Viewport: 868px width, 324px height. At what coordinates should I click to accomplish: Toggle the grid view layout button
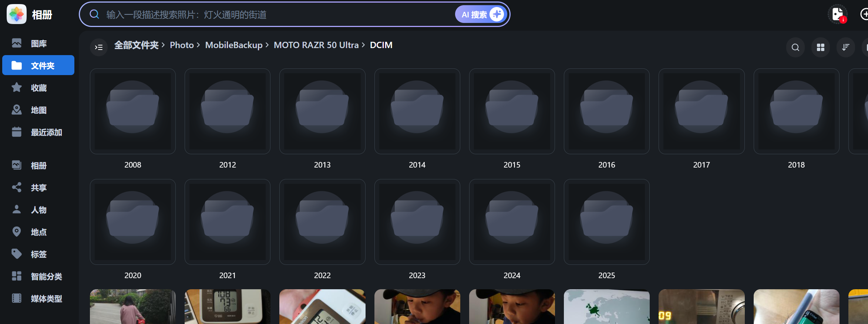click(x=820, y=47)
